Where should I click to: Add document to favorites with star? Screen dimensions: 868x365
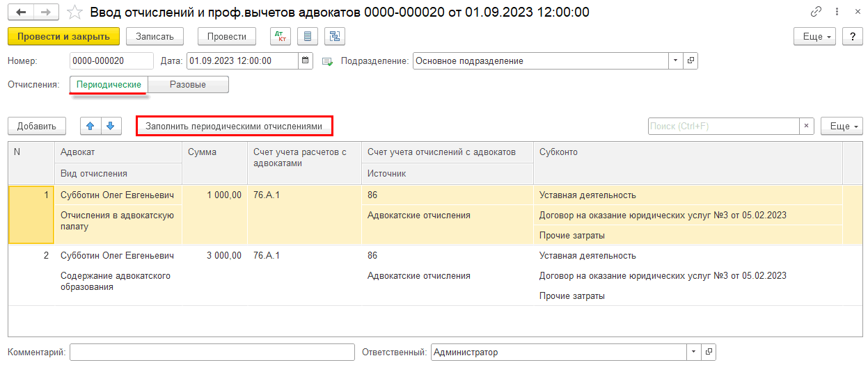tap(74, 13)
